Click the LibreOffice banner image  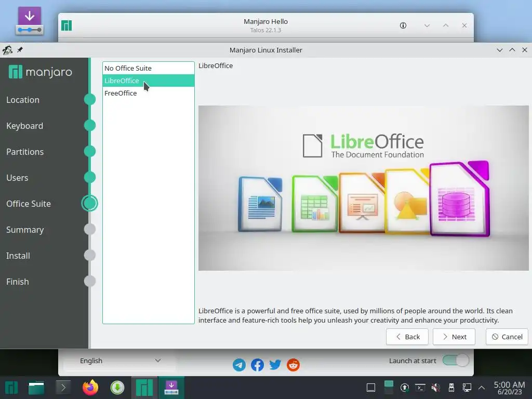point(363,188)
